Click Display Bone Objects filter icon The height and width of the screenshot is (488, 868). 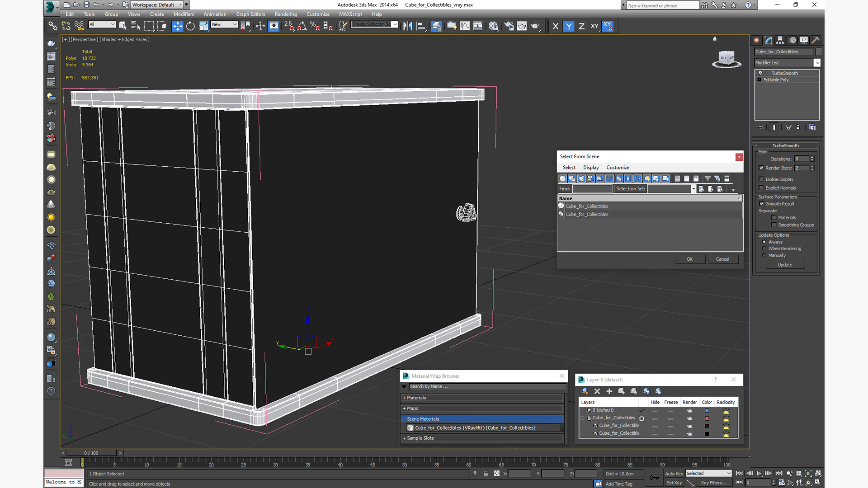click(x=637, y=178)
